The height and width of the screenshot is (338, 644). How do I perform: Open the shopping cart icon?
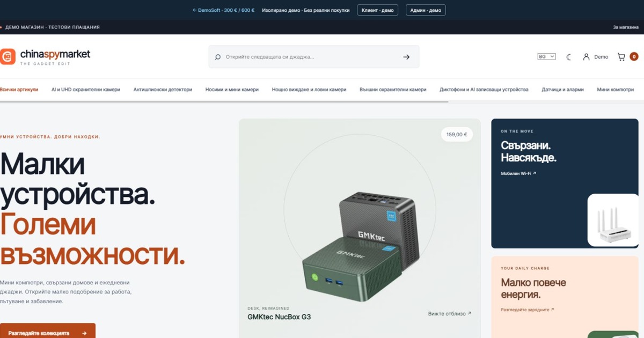click(621, 56)
